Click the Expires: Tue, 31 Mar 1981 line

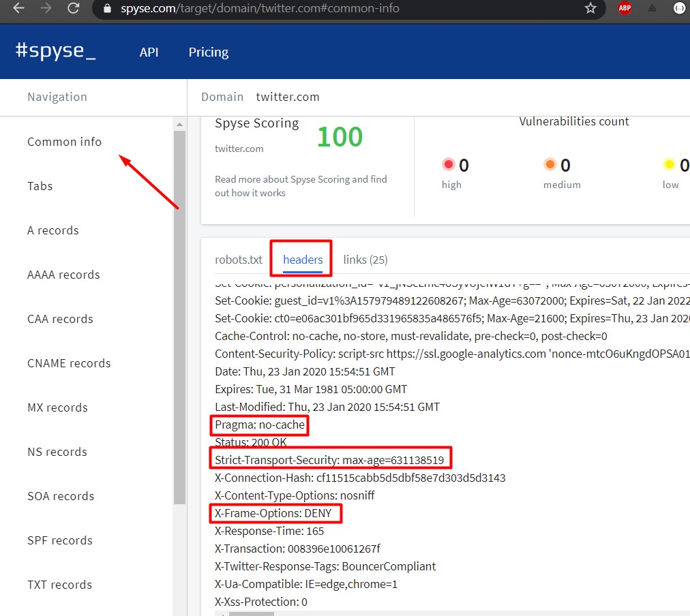[x=311, y=389]
